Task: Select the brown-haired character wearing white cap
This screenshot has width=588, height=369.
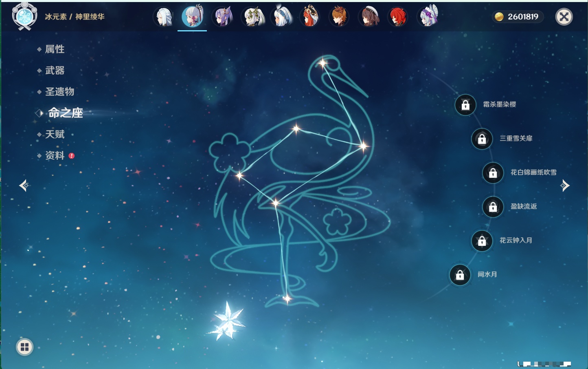Action: (369, 17)
